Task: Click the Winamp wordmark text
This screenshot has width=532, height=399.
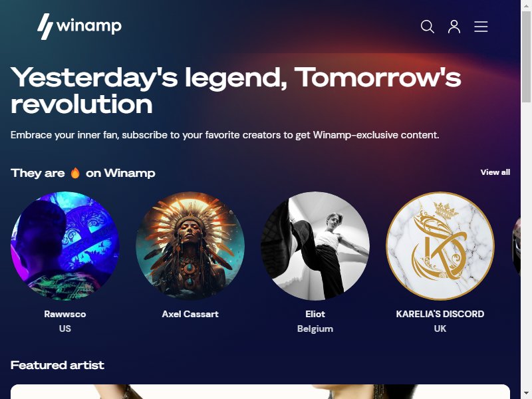Action: pos(89,26)
